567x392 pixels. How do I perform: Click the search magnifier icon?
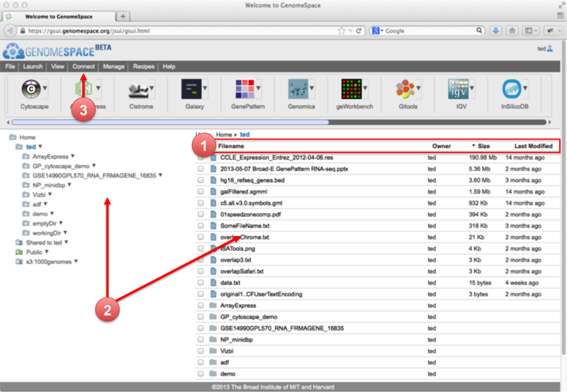[479, 30]
